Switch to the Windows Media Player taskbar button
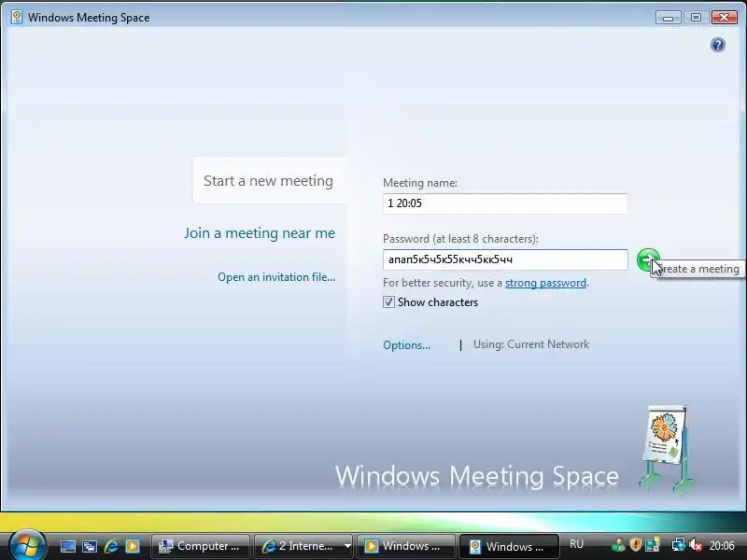The height and width of the screenshot is (560, 747). 408,546
